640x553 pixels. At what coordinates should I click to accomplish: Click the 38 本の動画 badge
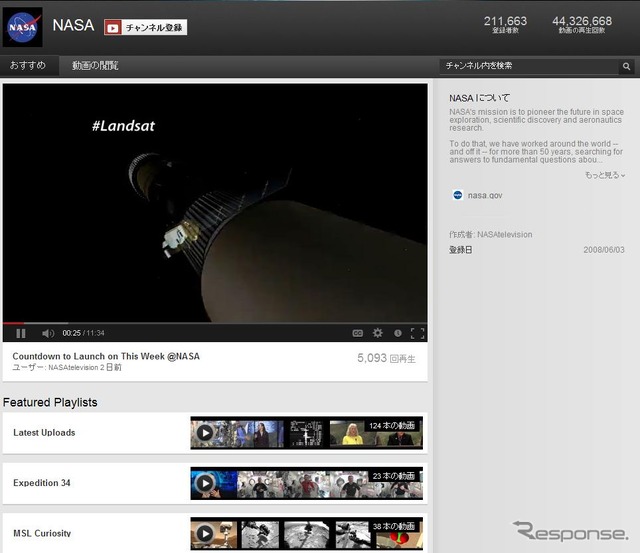(x=393, y=526)
